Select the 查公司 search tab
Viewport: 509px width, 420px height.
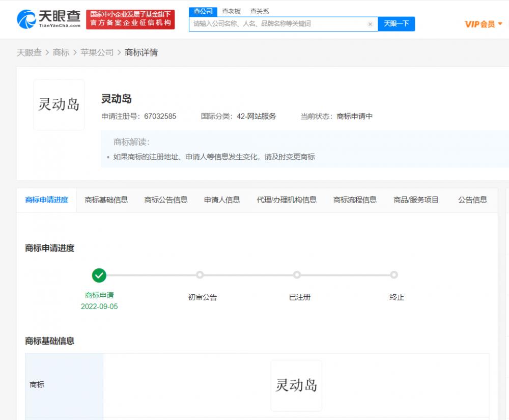click(x=203, y=11)
